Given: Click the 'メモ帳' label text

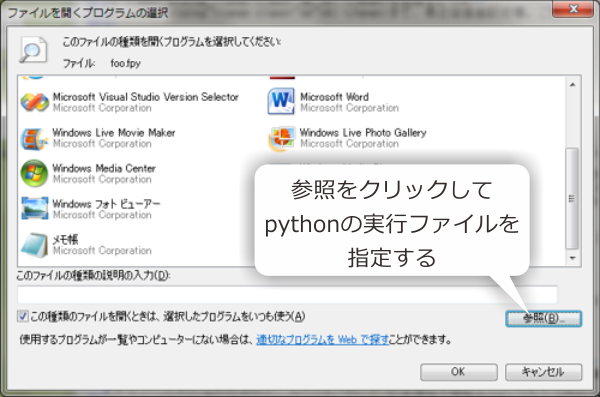Looking at the screenshot, I should (x=65, y=239).
